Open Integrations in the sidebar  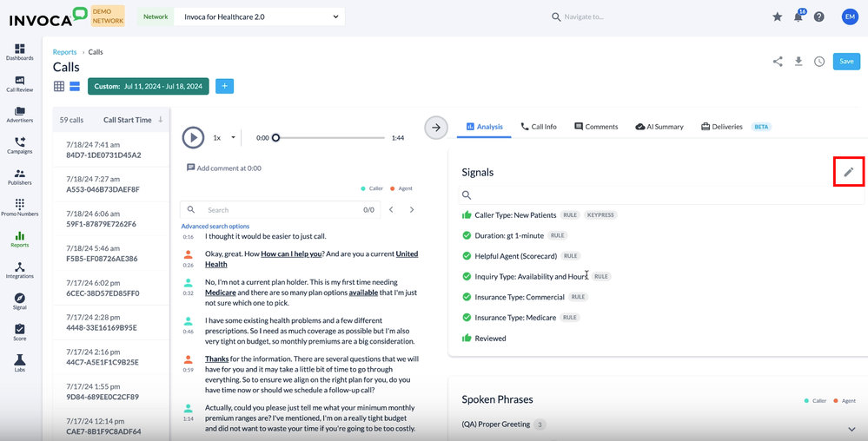tap(20, 271)
